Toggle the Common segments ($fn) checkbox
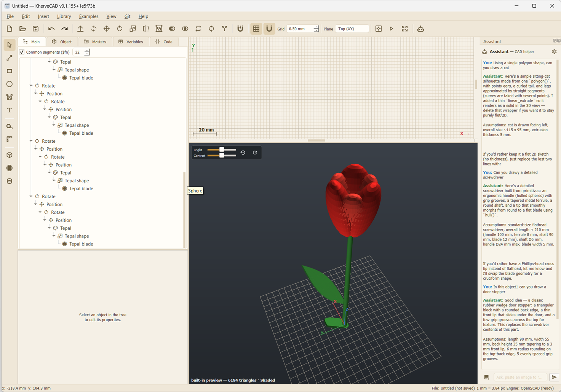 (22, 52)
